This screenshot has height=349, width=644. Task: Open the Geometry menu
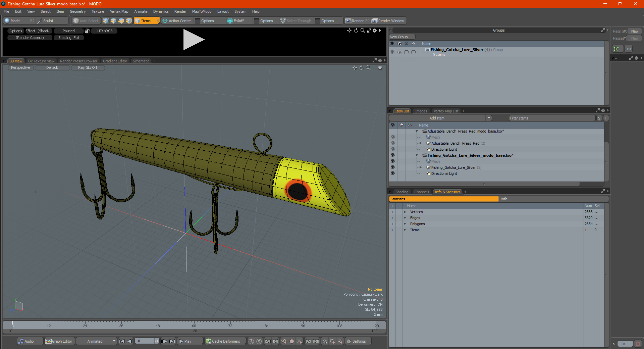(77, 11)
